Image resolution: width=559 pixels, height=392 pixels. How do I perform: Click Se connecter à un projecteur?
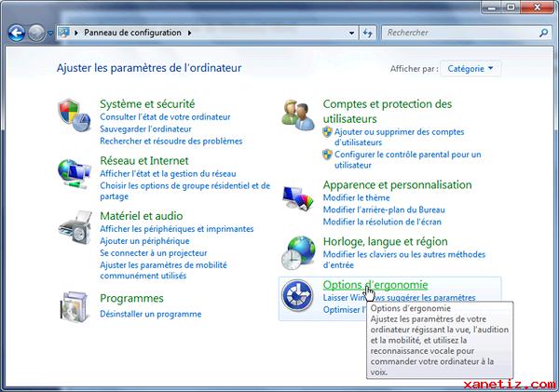(154, 253)
